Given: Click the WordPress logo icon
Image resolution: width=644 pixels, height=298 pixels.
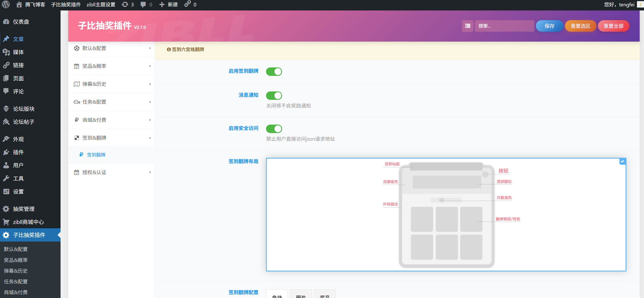Looking at the screenshot, I should coord(6,4).
